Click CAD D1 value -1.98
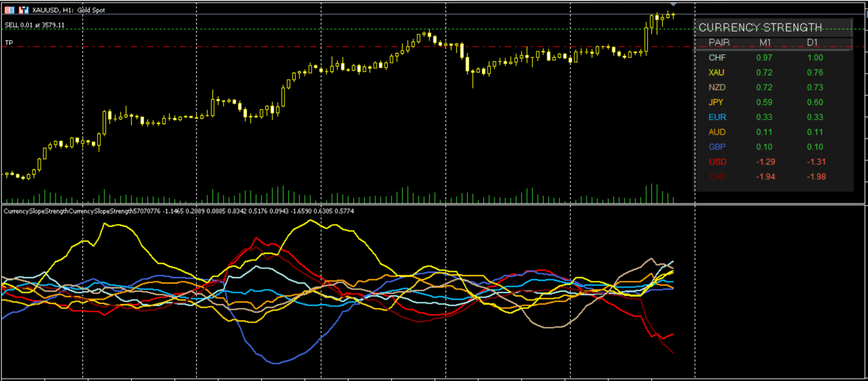 click(x=816, y=176)
